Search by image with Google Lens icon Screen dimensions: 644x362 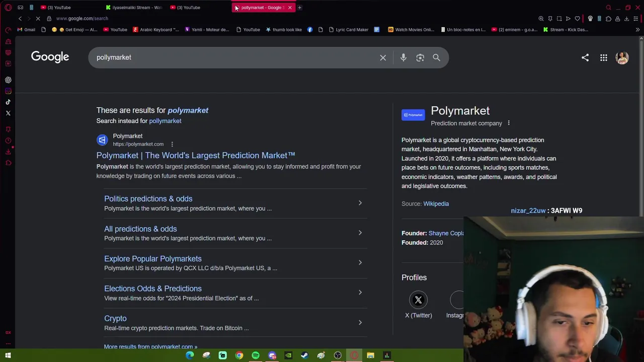point(420,57)
